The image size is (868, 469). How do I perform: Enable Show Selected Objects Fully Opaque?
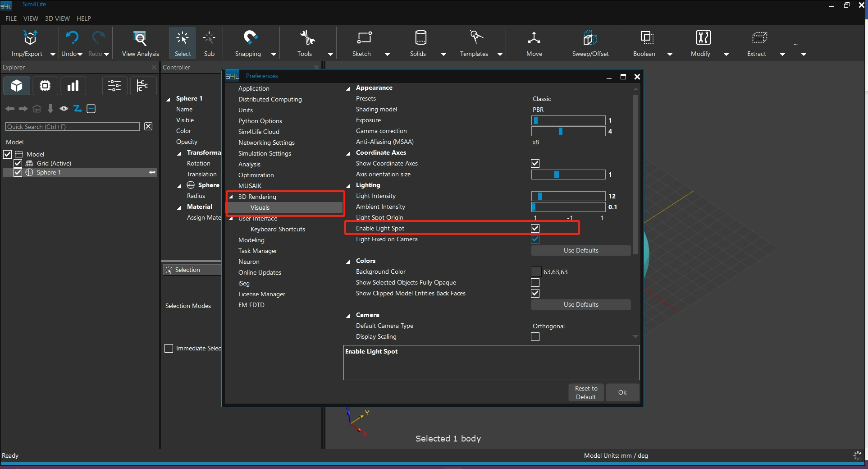point(535,283)
